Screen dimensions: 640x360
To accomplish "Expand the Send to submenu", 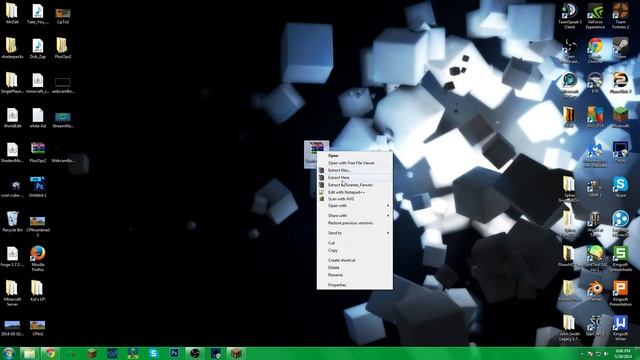I will (x=355, y=233).
